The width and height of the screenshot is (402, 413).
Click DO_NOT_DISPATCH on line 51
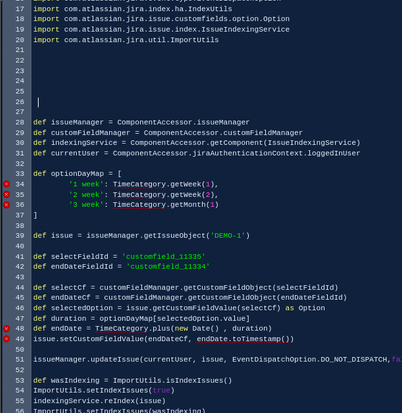pos(353,360)
